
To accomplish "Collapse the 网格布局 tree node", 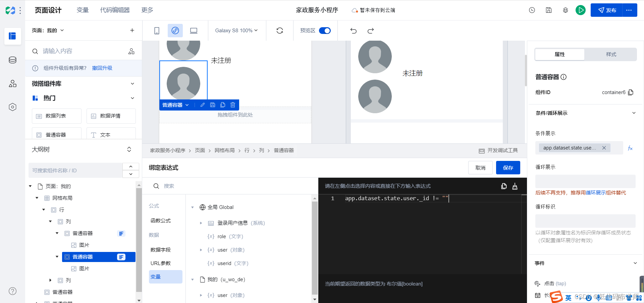I will point(37,198).
